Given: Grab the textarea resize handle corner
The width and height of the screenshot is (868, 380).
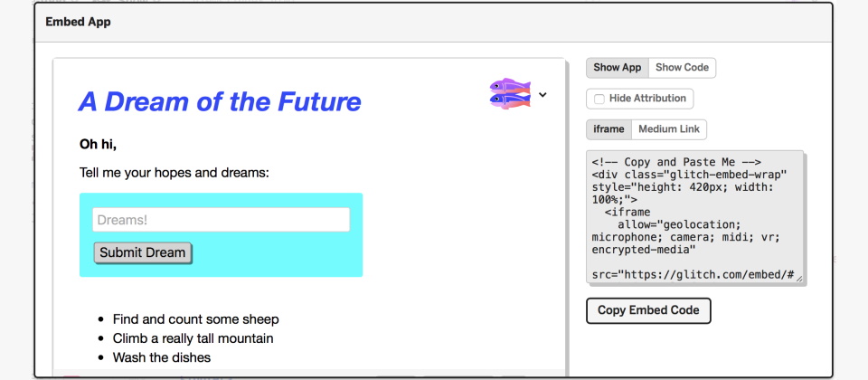Looking at the screenshot, I should coord(798,280).
